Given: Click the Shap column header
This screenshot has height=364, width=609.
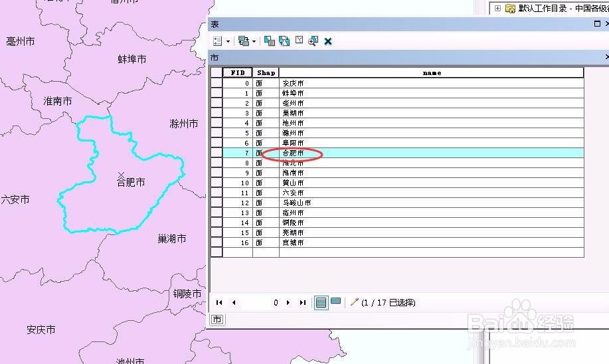Looking at the screenshot, I should pyautogui.click(x=266, y=72).
